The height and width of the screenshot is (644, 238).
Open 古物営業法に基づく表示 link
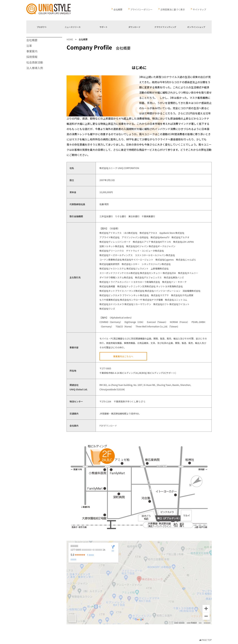click(x=172, y=9)
